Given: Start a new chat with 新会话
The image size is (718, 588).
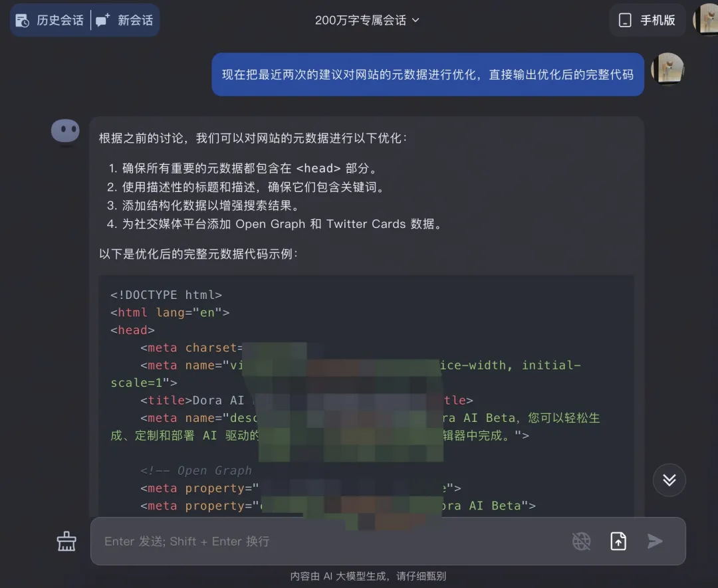Looking at the screenshot, I should tap(125, 21).
